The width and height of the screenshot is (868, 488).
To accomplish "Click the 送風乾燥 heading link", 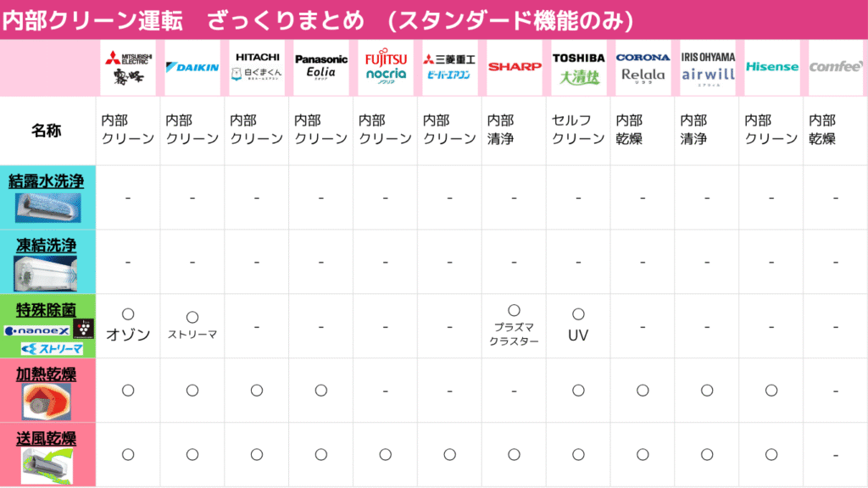I will [47, 438].
